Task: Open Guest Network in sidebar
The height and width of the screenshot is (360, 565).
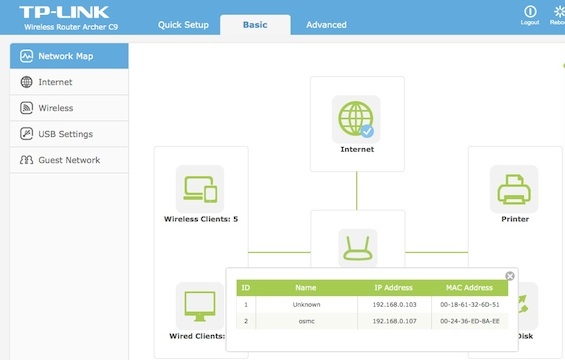Action: click(x=69, y=160)
